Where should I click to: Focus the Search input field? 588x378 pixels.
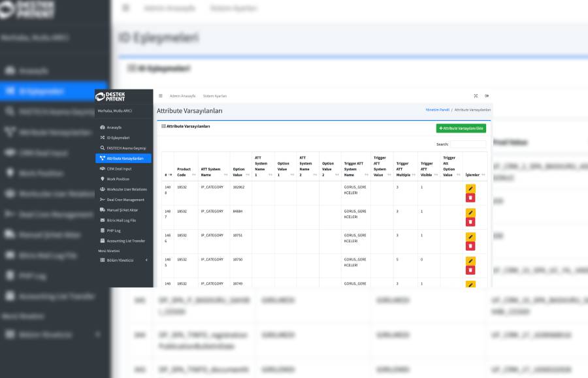(468, 144)
